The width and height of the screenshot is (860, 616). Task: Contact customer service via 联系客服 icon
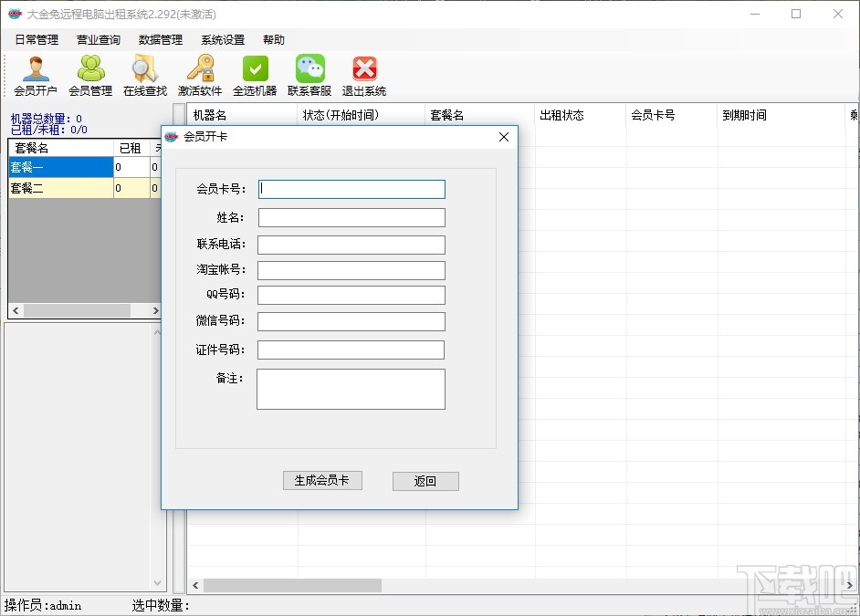(x=309, y=73)
